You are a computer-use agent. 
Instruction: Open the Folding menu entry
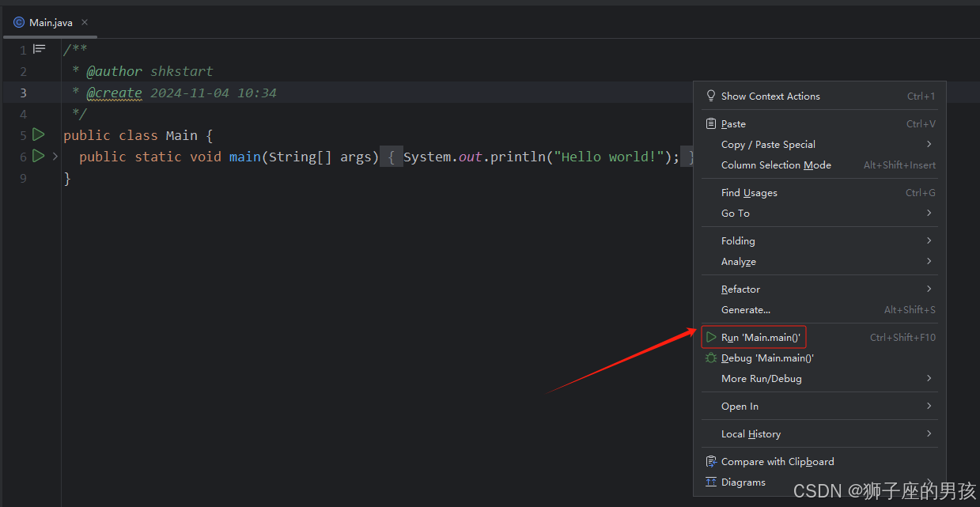819,240
